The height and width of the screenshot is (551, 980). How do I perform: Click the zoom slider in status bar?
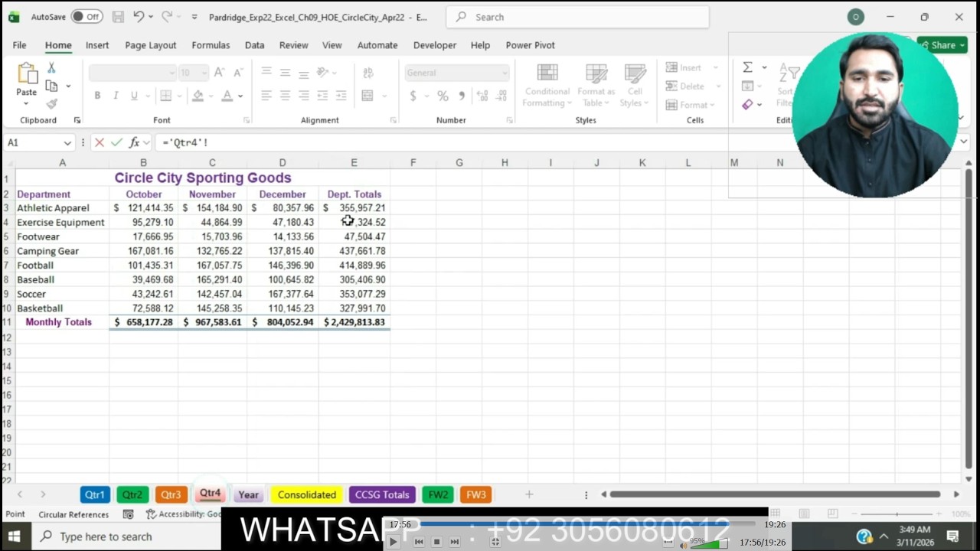898,514
